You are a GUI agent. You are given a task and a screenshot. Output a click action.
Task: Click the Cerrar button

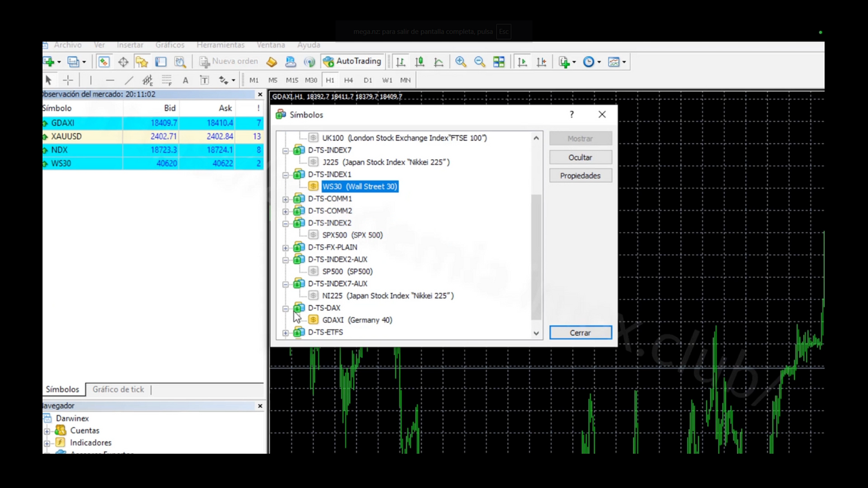point(580,333)
